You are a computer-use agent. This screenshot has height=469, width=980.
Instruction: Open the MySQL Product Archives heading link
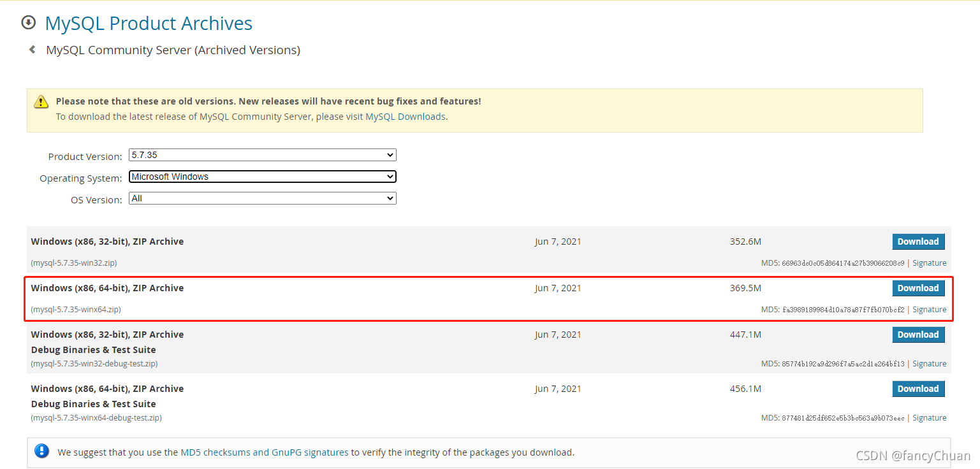148,23
